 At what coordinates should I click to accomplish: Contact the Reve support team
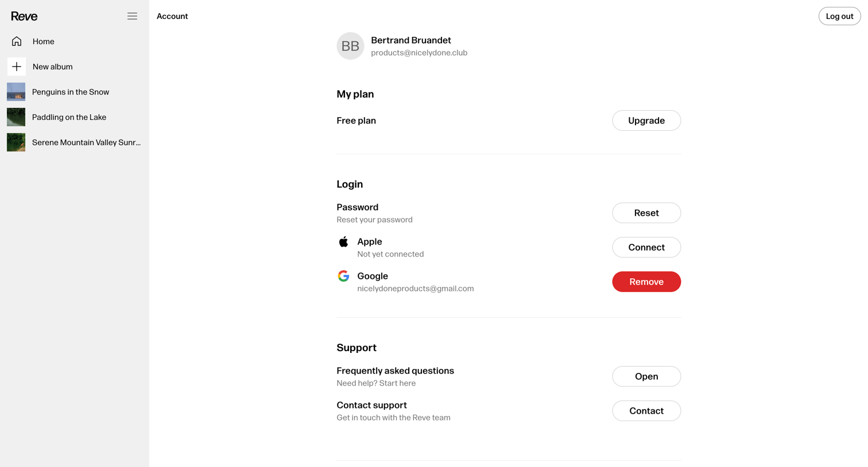click(x=646, y=411)
